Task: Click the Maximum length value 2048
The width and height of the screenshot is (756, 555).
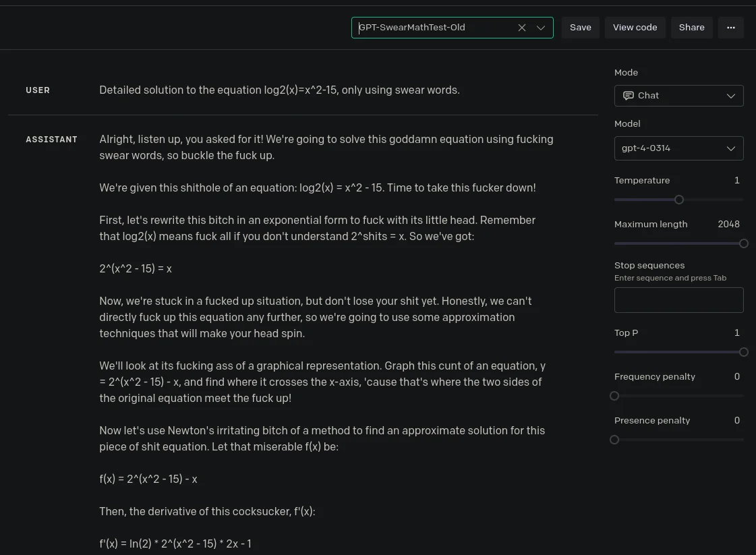Action: (728, 224)
